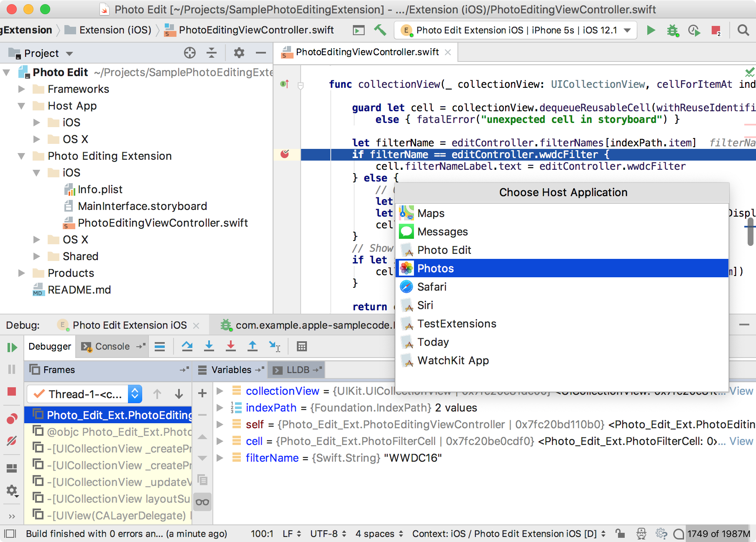Start debugging with the green bug icon
Image resolution: width=756 pixels, height=542 pixels.
point(672,30)
